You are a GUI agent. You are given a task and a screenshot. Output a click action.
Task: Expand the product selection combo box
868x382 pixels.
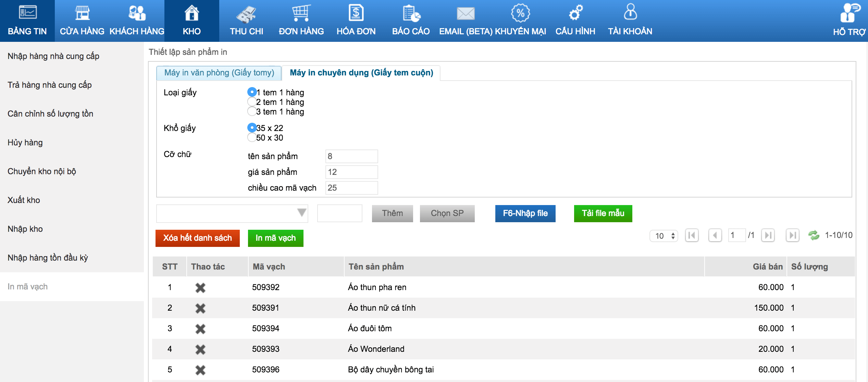tap(301, 213)
